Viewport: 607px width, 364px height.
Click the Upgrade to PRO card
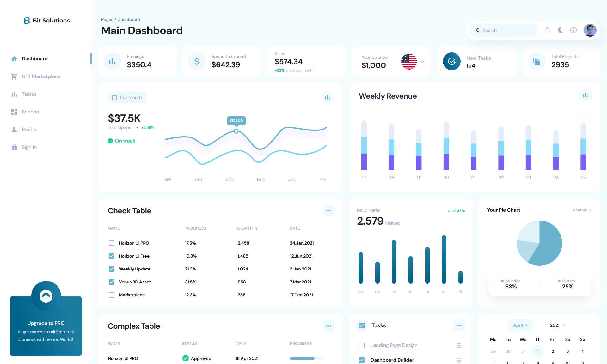click(x=46, y=326)
